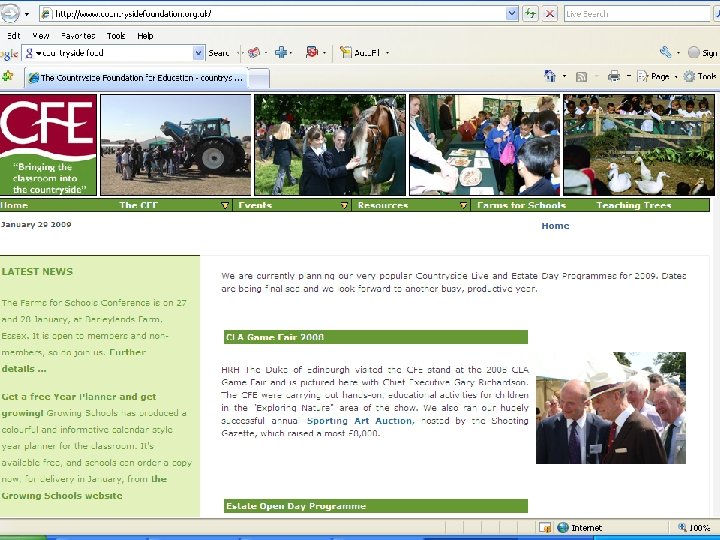720x540 pixels.
Task: Go to Home in green navigation bar
Action: click(14, 205)
